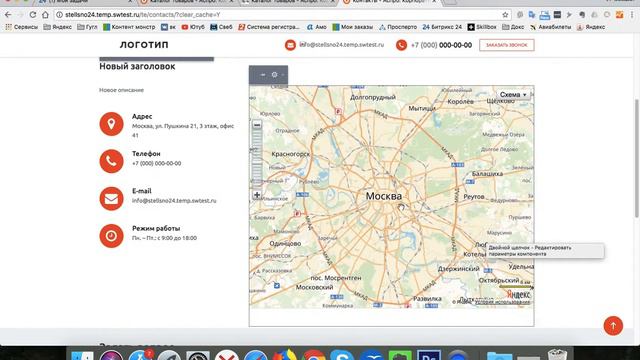Click the gear icon in map component toolbar

[x=274, y=75]
